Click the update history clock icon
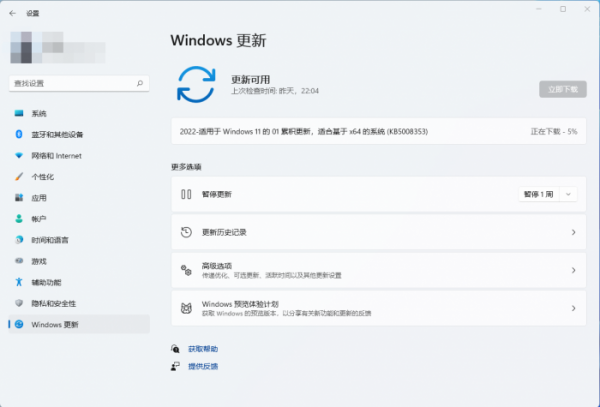The width and height of the screenshot is (600, 407). tap(186, 232)
